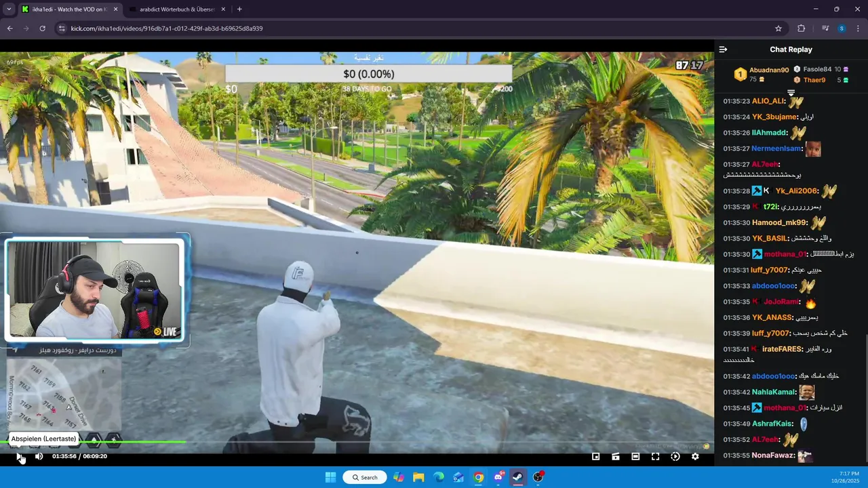Open Fasole84 leaderboard entry

point(817,69)
